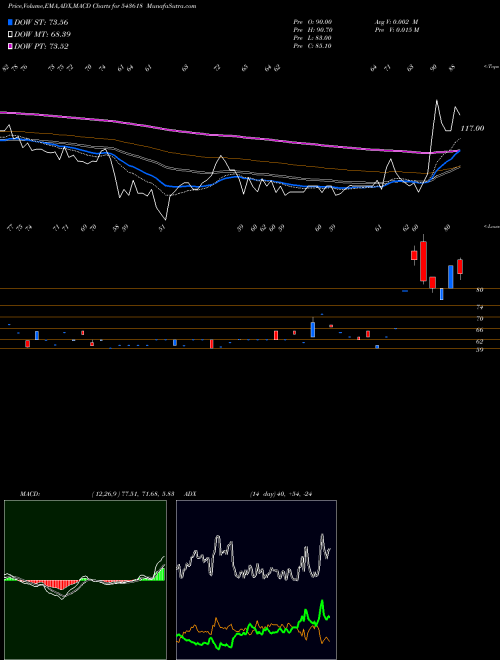Click the 'ADX' panel heading

pos(190,494)
